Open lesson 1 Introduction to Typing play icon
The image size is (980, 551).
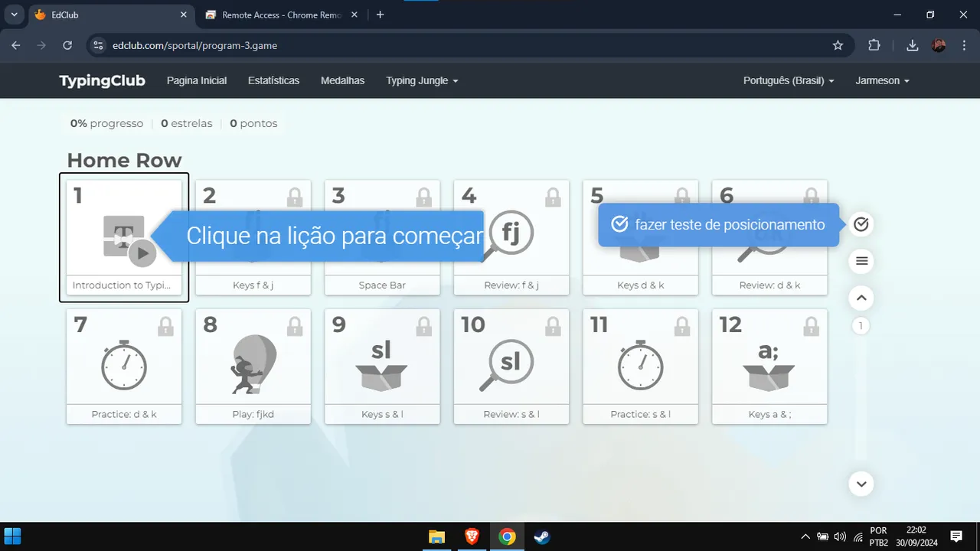tap(142, 253)
